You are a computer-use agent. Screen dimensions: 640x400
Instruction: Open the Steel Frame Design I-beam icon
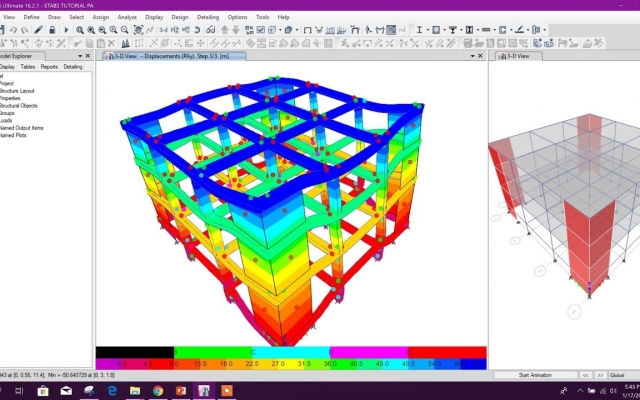click(x=419, y=30)
